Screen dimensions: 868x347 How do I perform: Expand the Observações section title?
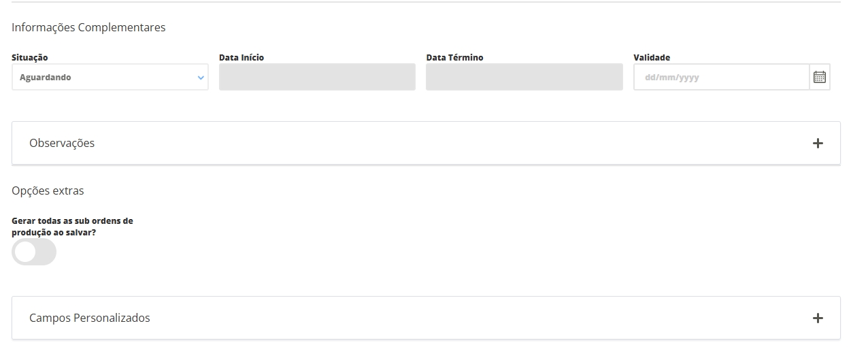pyautogui.click(x=62, y=144)
